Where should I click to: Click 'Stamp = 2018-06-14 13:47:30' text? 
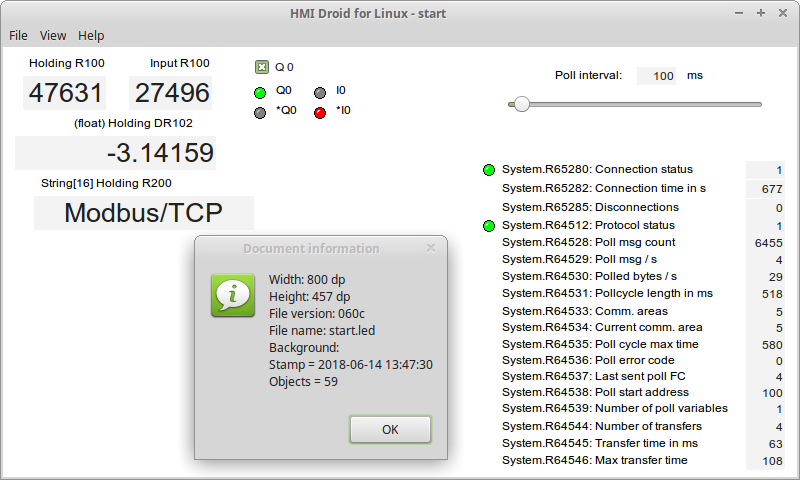click(351, 365)
